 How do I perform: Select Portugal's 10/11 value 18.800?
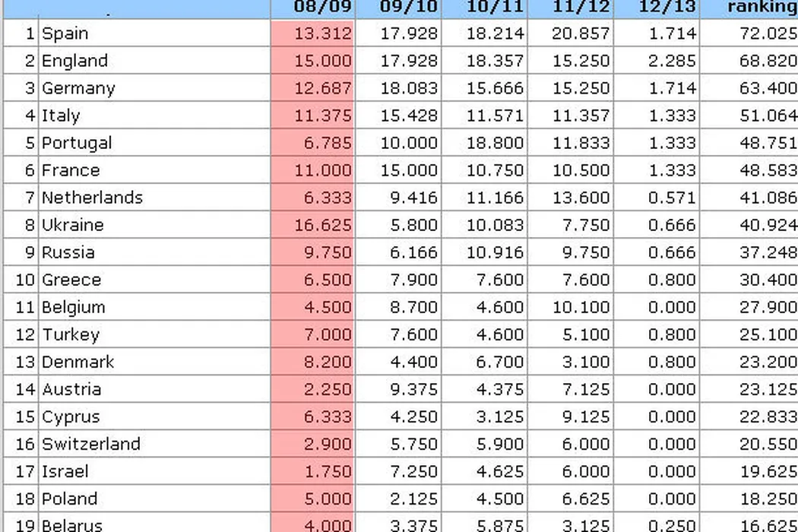(495, 143)
